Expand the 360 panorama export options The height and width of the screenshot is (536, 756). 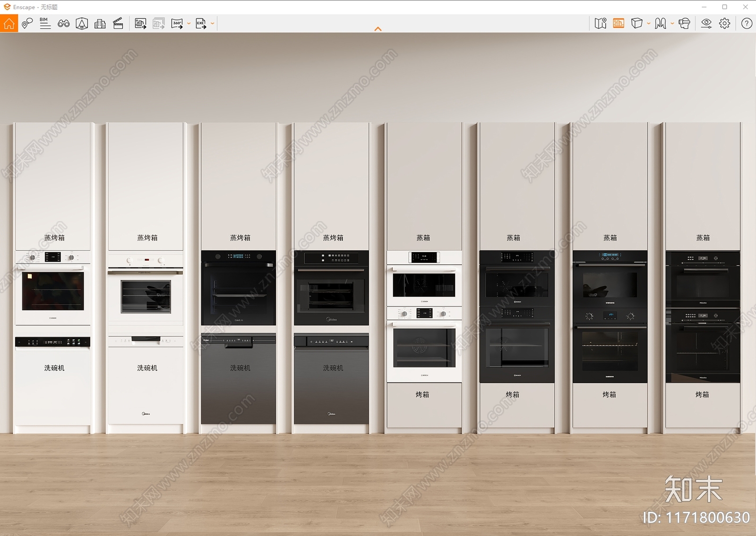[x=189, y=23]
